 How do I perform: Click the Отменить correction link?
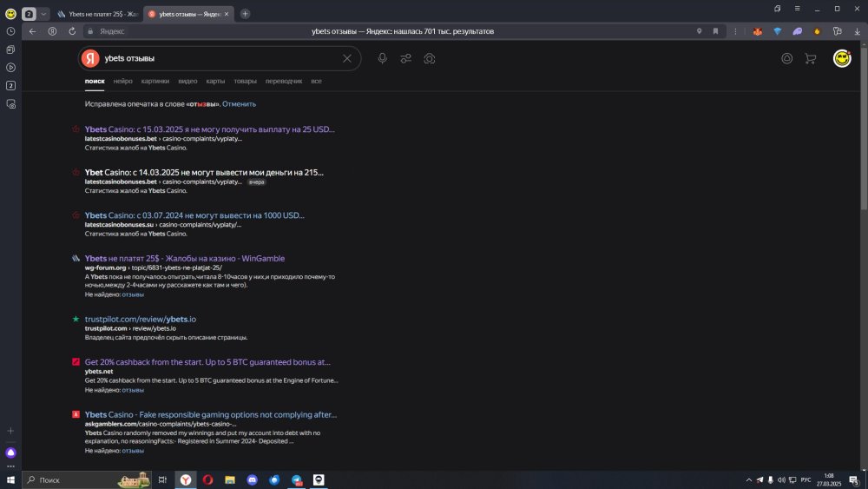coord(239,103)
